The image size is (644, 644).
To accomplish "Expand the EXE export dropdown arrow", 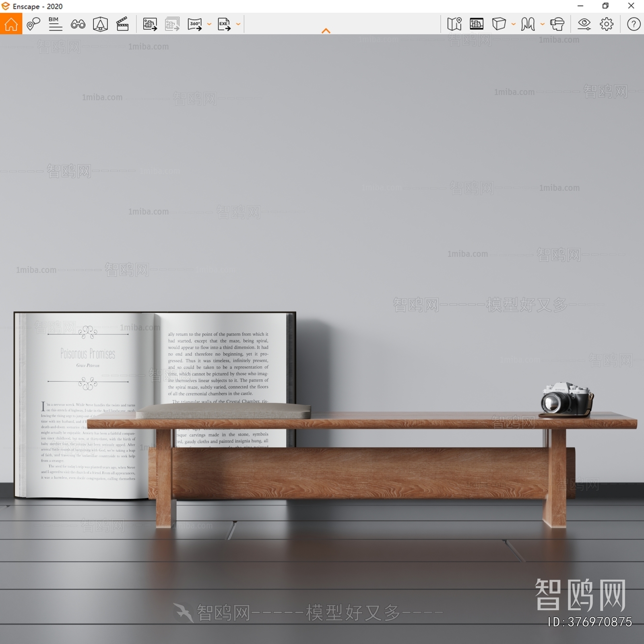I will coord(238,24).
